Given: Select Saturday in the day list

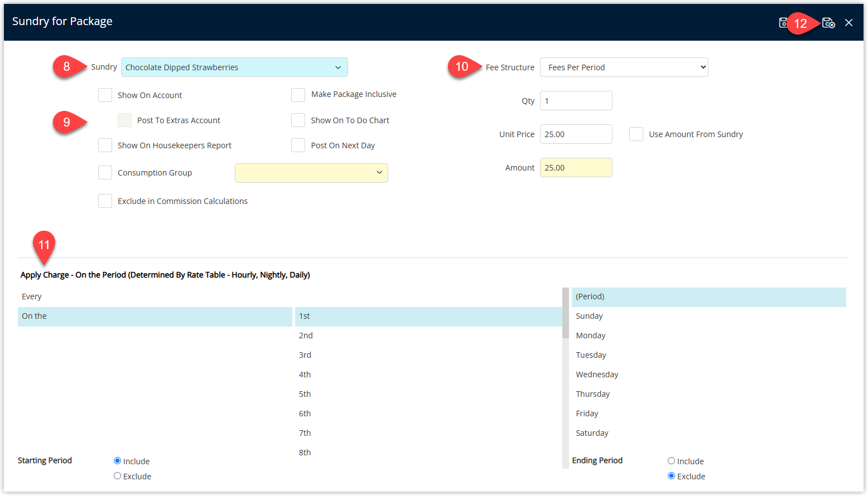Looking at the screenshot, I should pos(709,434).
